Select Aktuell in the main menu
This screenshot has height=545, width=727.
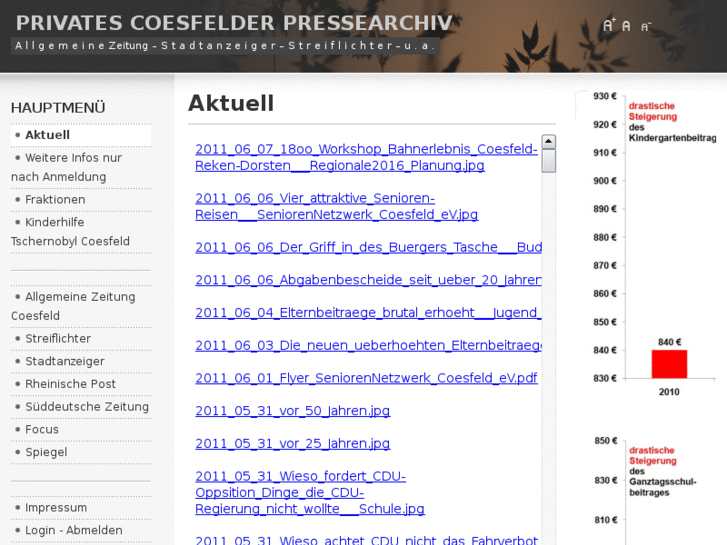click(81, 135)
